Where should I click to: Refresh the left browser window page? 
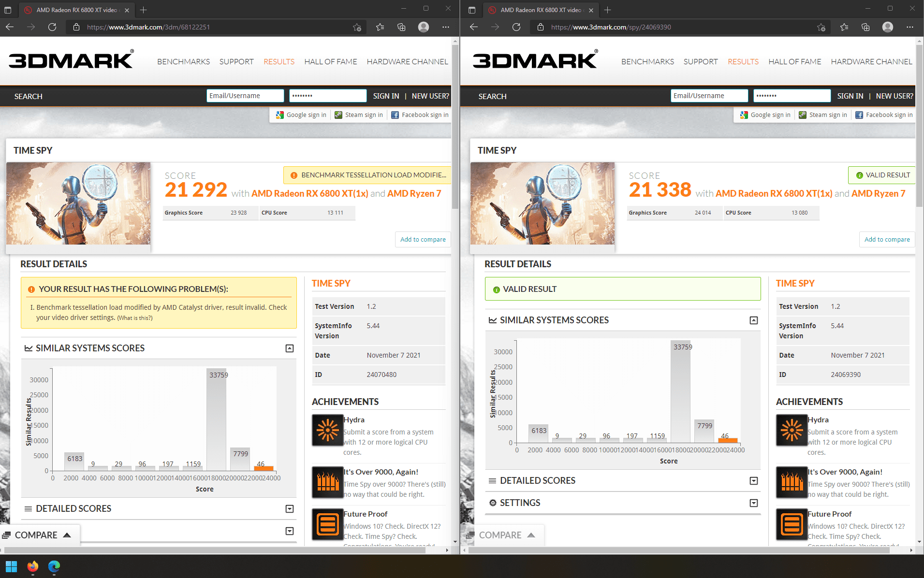click(x=52, y=27)
